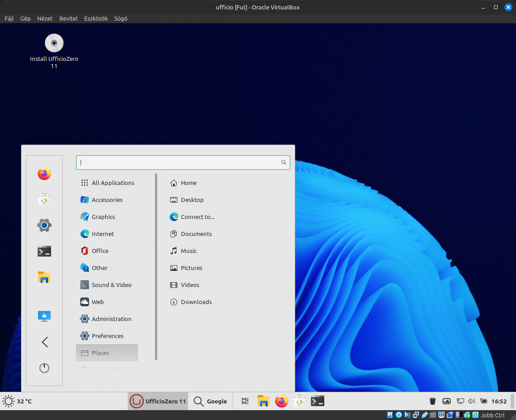The width and height of the screenshot is (516, 420).
Task: Open the Nézet menu in VirtualBox
Action: click(x=45, y=18)
